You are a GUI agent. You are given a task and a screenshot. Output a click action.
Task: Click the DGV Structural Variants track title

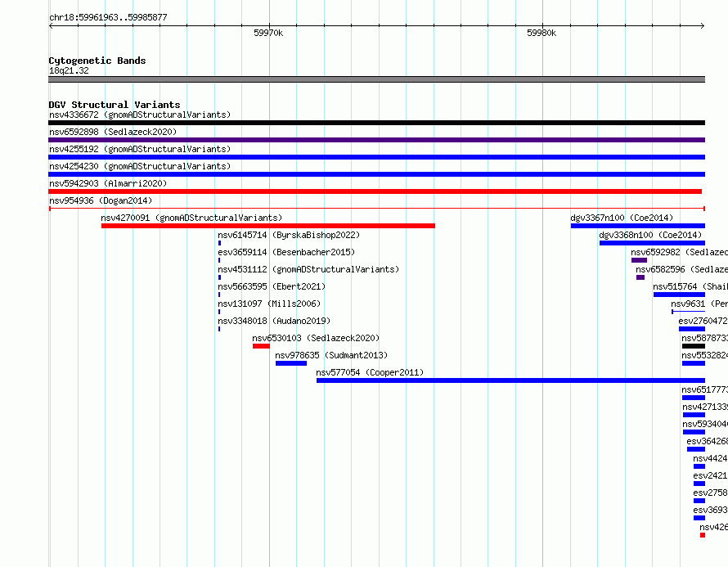tap(115, 105)
